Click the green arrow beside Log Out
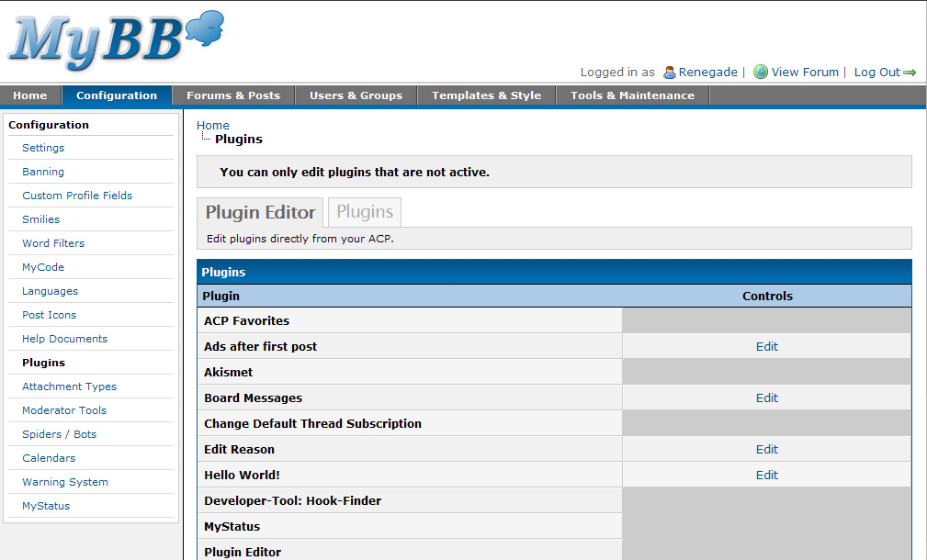The height and width of the screenshot is (560, 927). point(910,73)
